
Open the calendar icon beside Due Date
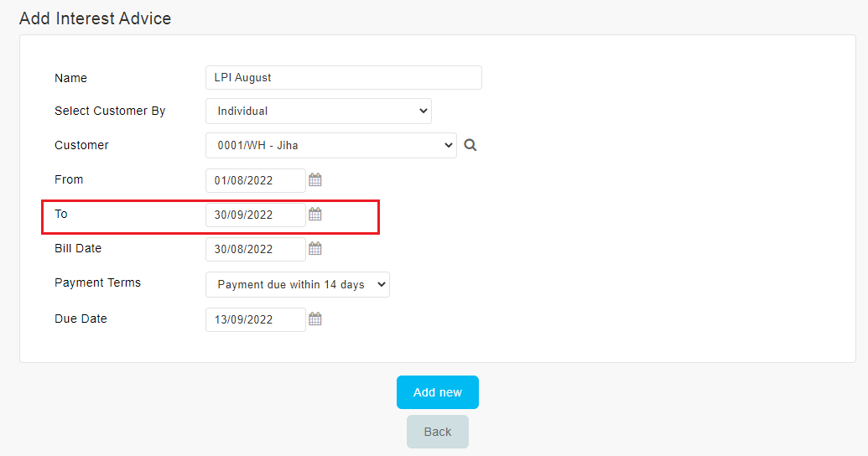click(x=315, y=319)
